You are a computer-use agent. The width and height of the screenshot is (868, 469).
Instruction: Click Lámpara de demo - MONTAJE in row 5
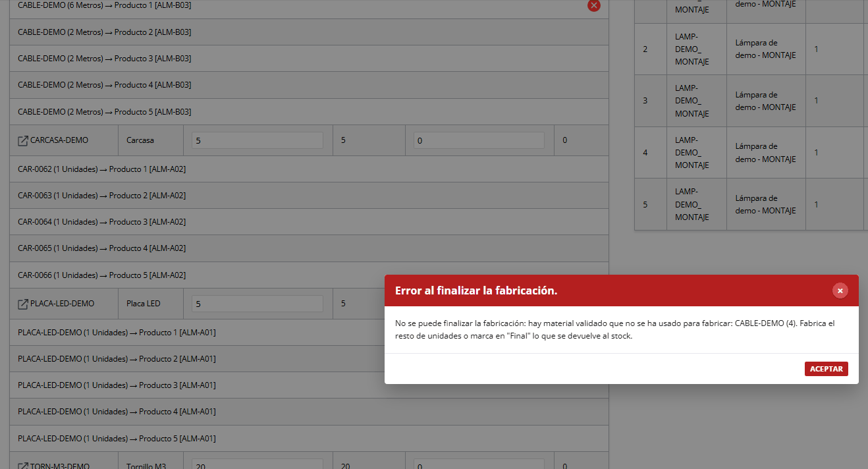click(766, 204)
